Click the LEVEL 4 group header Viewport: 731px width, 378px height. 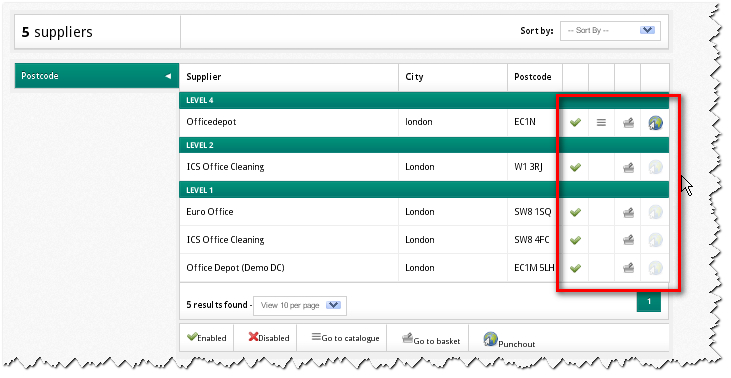pyautogui.click(x=424, y=100)
